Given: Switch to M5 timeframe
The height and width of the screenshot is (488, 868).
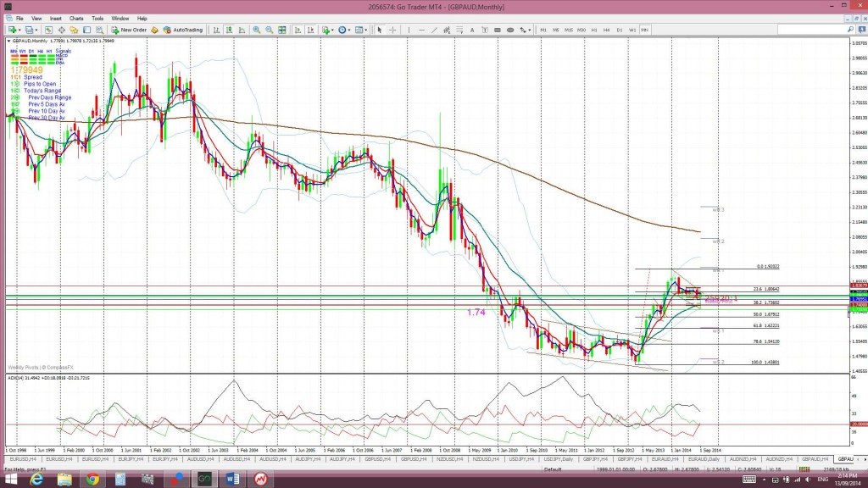Looking at the screenshot, I should [556, 30].
